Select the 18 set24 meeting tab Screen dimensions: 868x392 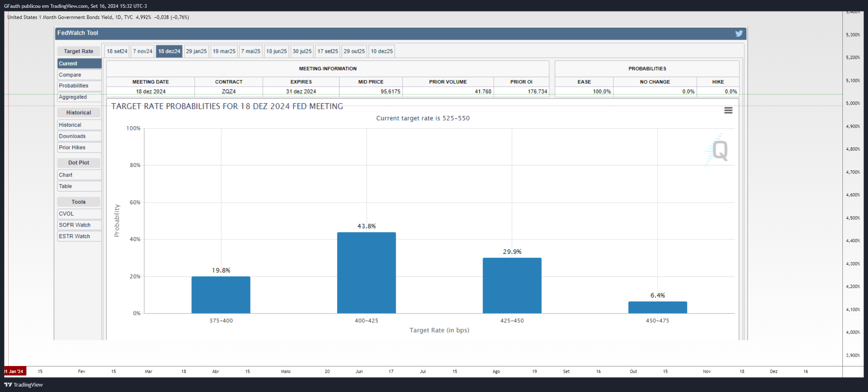click(117, 51)
